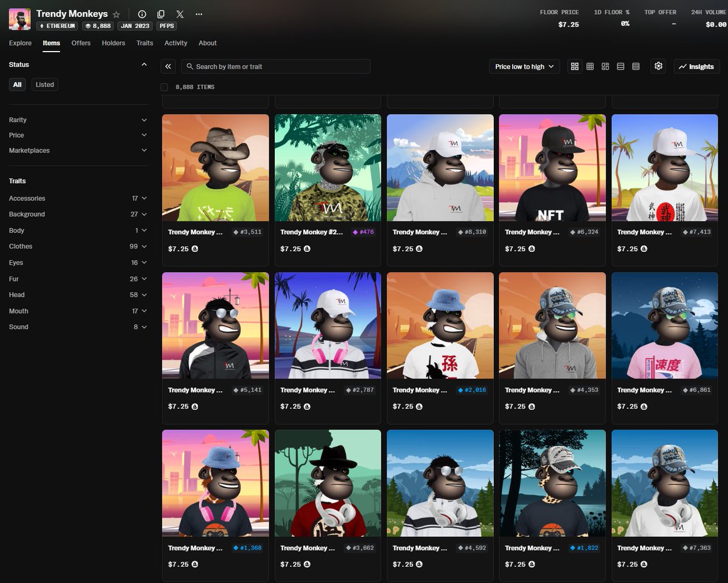This screenshot has width=728, height=583.
Task: Expand the Fur trait filter
Action: [78, 279]
